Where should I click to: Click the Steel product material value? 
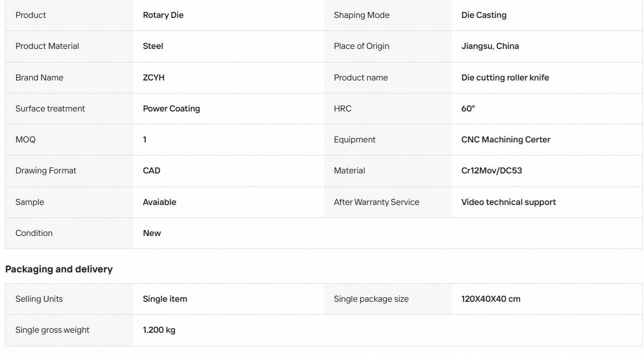click(x=153, y=46)
